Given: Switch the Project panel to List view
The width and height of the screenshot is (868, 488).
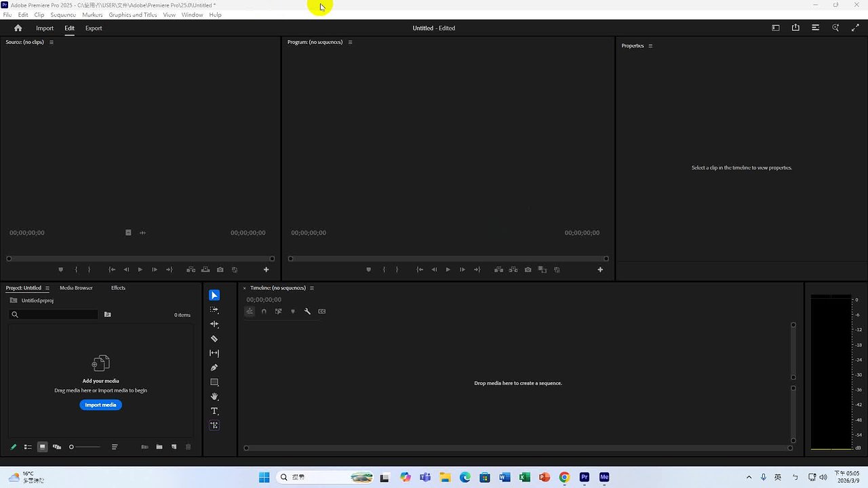Looking at the screenshot, I should [x=28, y=447].
